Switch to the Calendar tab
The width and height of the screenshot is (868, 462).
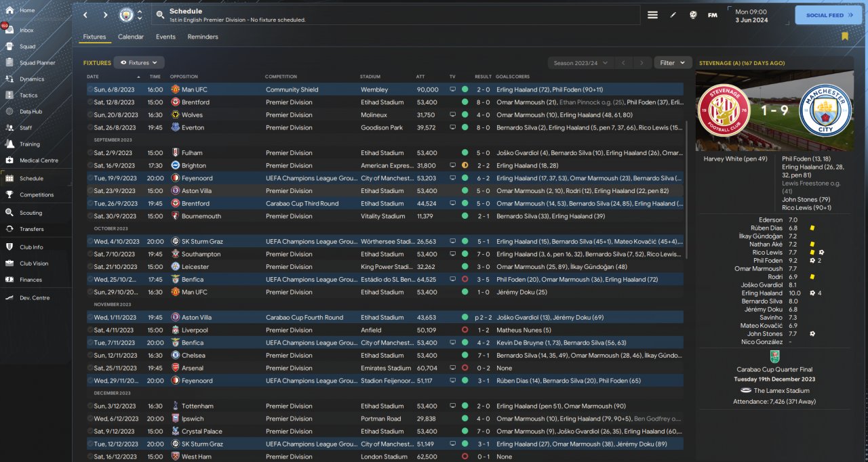pos(131,37)
